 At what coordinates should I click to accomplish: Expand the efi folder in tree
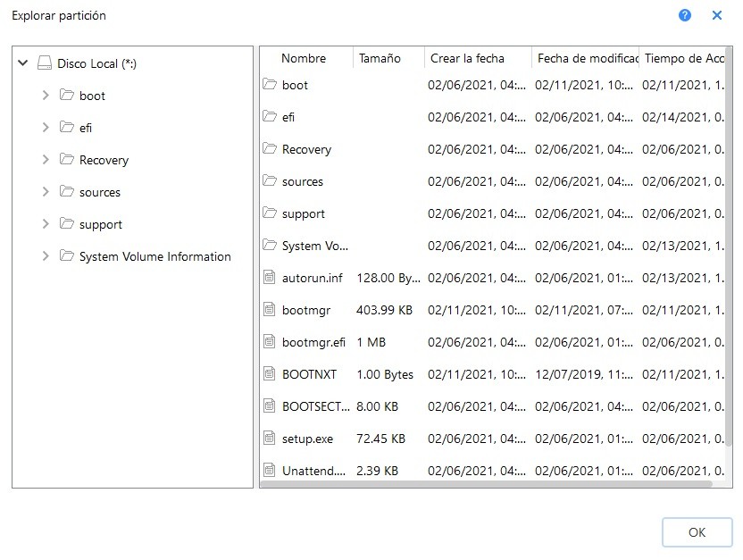tap(46, 128)
